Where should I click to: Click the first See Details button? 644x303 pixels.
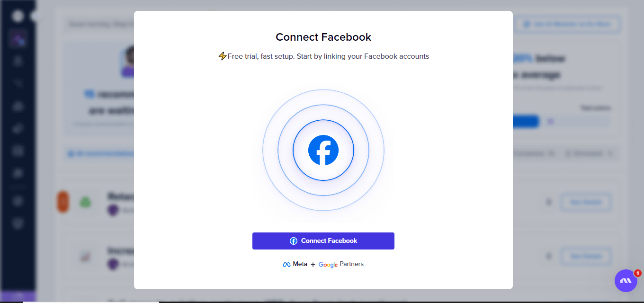click(586, 202)
